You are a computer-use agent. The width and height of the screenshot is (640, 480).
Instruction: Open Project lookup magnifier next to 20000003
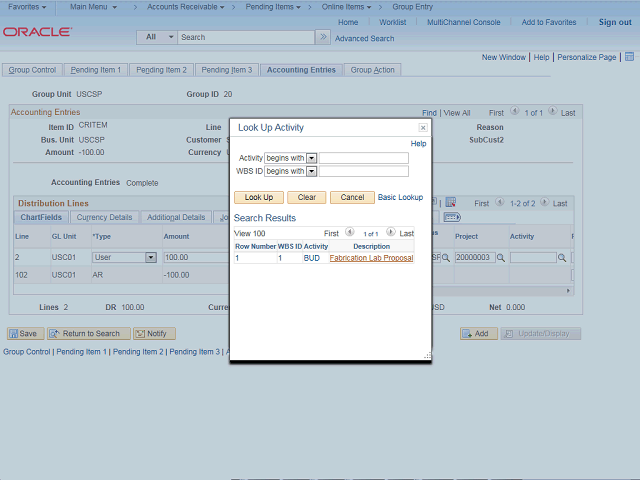click(x=501, y=258)
